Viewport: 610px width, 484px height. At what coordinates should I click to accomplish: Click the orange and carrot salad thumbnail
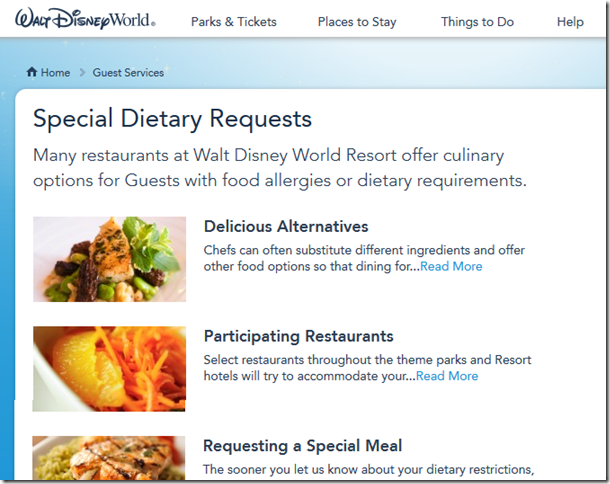pyautogui.click(x=109, y=369)
